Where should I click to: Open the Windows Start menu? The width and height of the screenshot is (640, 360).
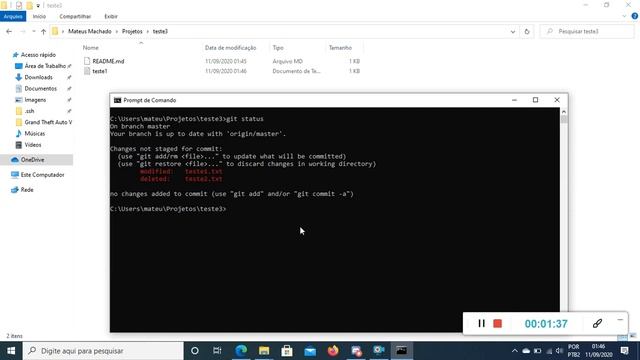click(11, 351)
